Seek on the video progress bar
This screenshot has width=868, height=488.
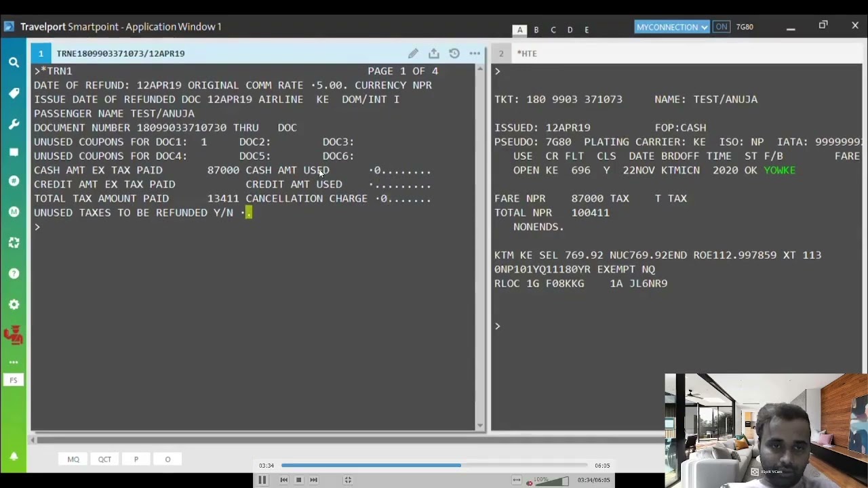434,466
